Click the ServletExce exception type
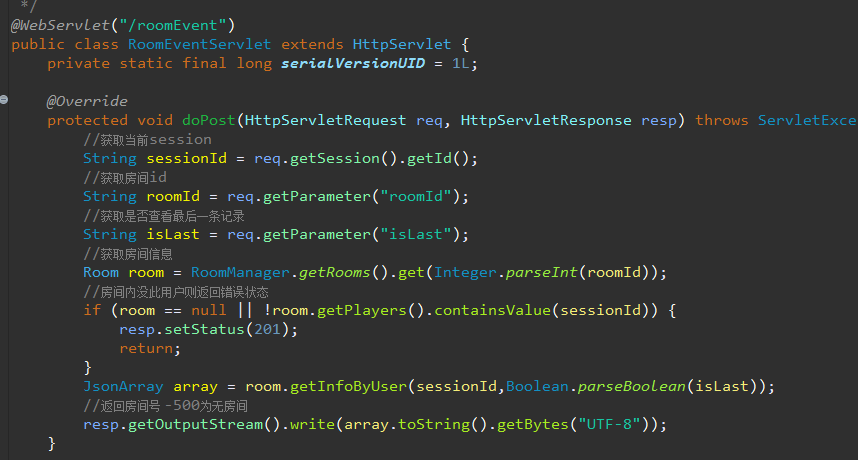 coord(807,120)
